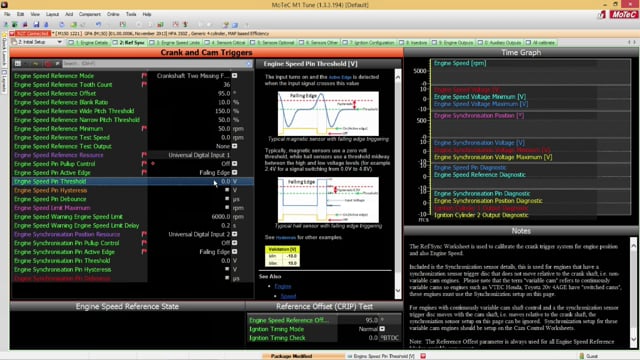Image resolution: width=640 pixels, height=360 pixels.
Task: Click the M1 icon beside MoTeC logo
Action: pyautogui.click(x=602, y=15)
